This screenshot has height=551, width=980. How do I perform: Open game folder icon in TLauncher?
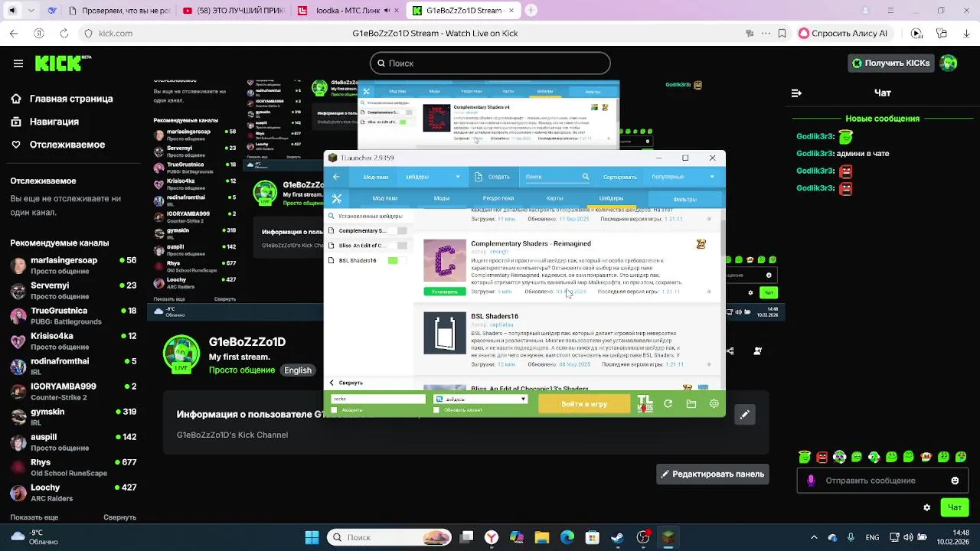[x=691, y=404]
